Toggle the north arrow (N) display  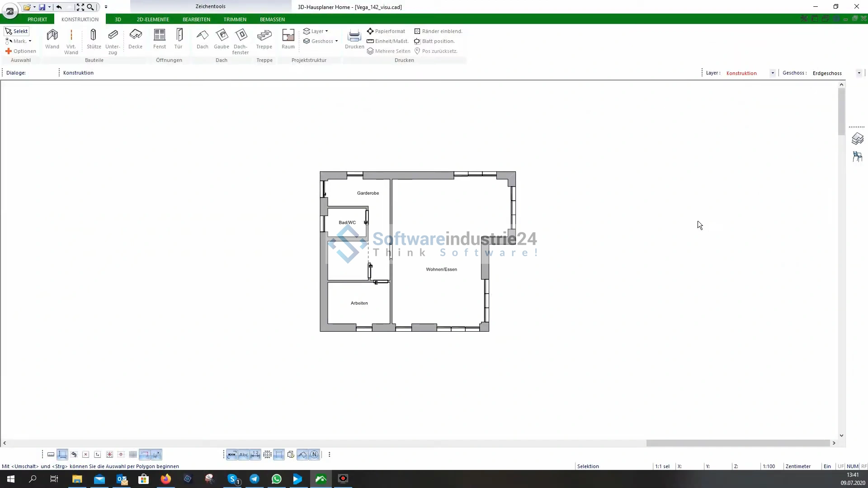[x=314, y=455]
